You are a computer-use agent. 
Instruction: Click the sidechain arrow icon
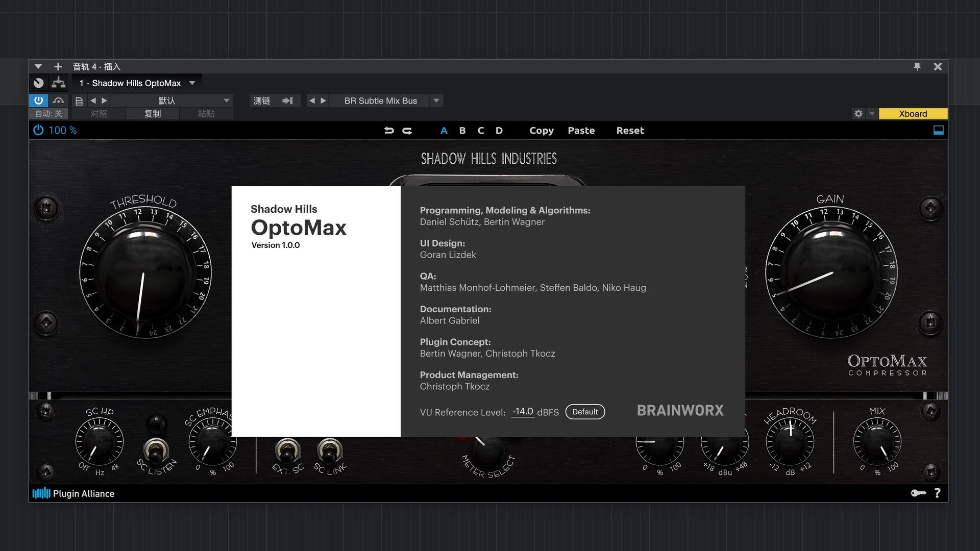tap(287, 101)
